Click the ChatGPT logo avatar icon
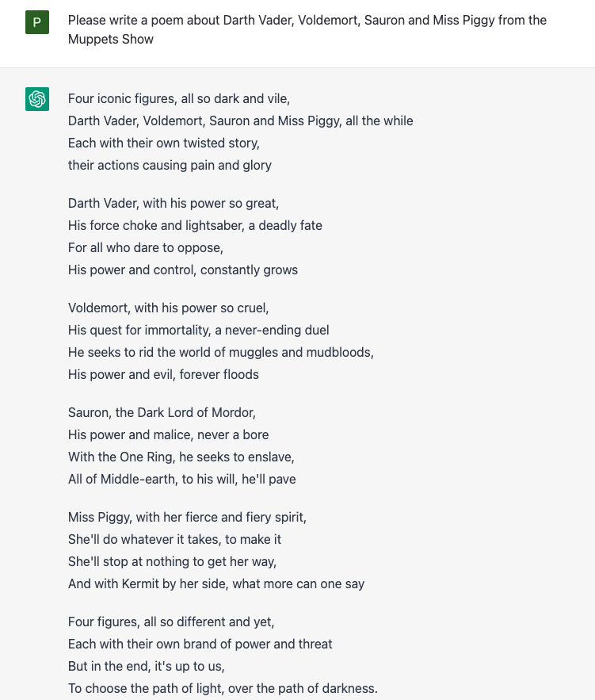Image resolution: width=595 pixels, height=700 pixels. (37, 99)
